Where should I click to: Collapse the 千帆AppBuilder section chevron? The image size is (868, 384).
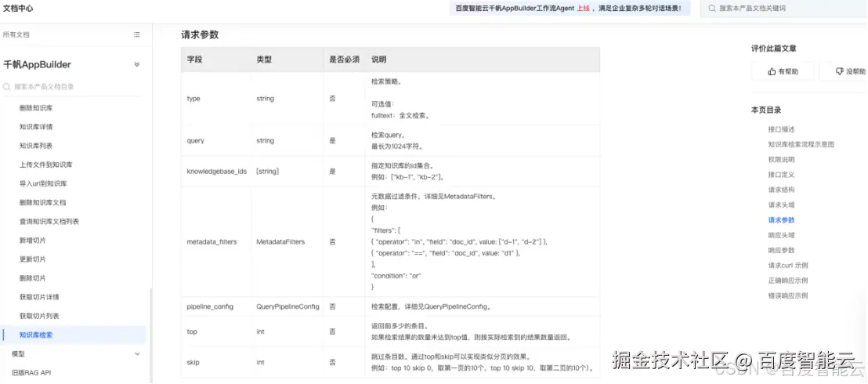pos(137,65)
